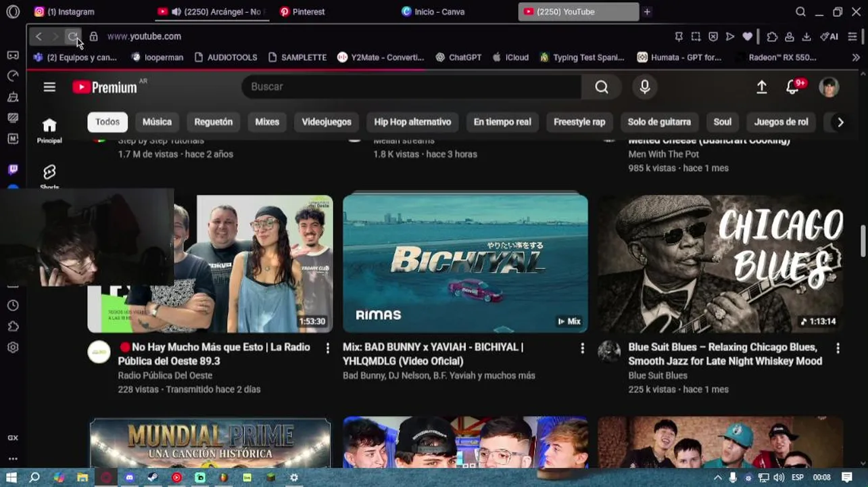Open the Easy Setup sliders icon
This screenshot has width=868, height=487.
852,37
